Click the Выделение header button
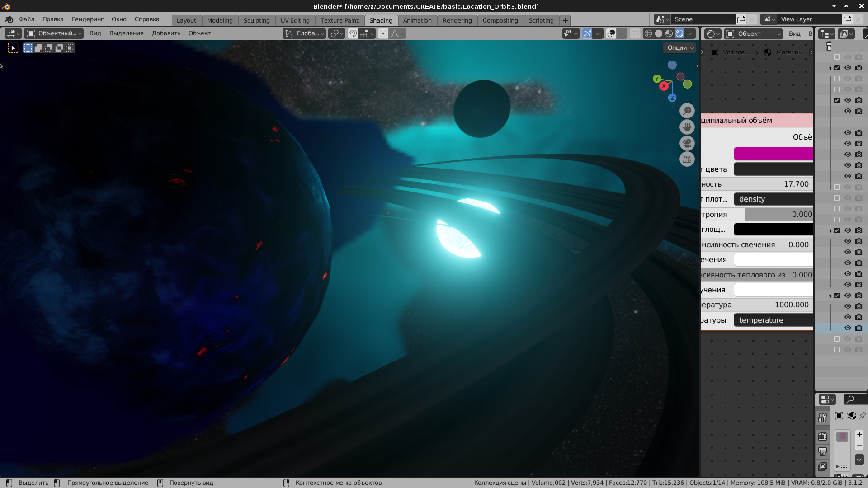The width and height of the screenshot is (868, 488). [126, 33]
